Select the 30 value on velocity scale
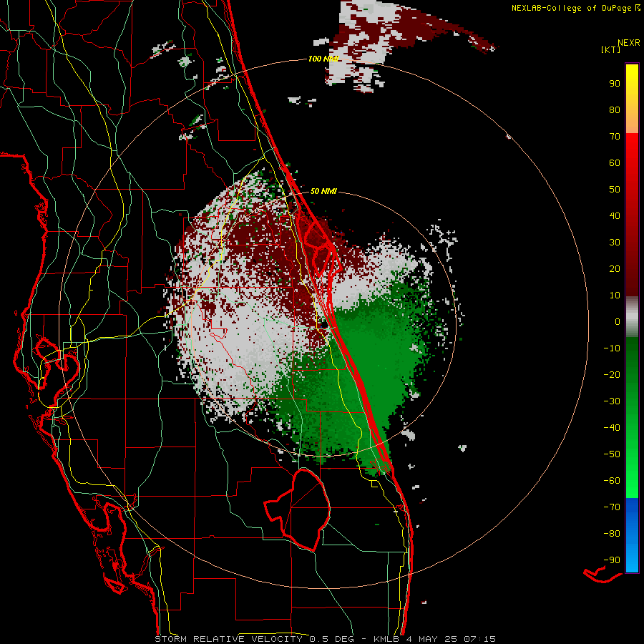 (615, 243)
